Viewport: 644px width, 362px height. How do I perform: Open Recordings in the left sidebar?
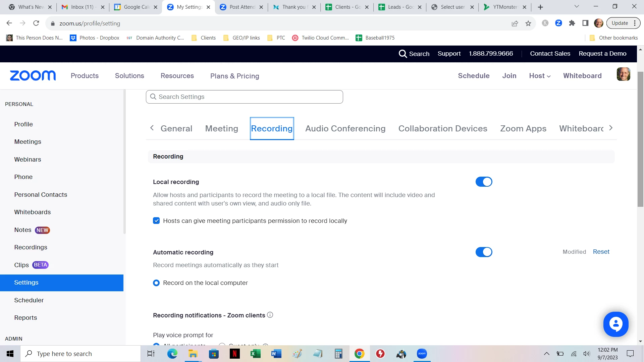coord(31,247)
